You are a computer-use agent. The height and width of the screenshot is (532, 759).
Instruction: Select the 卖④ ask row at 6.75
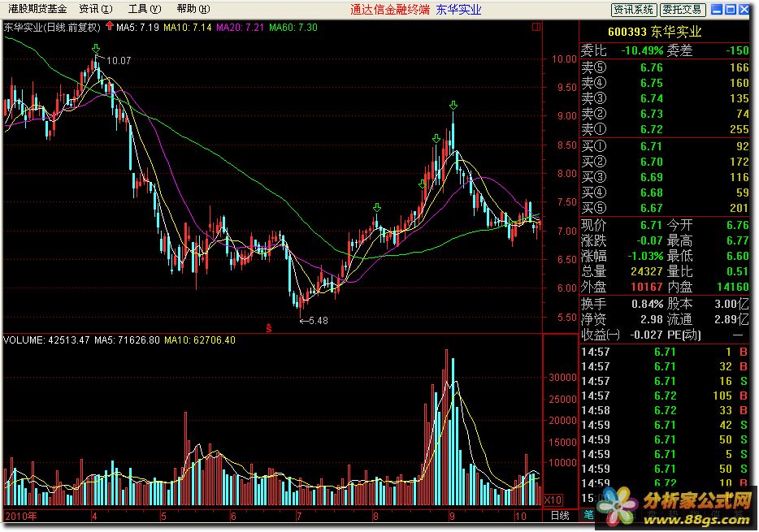(x=665, y=83)
